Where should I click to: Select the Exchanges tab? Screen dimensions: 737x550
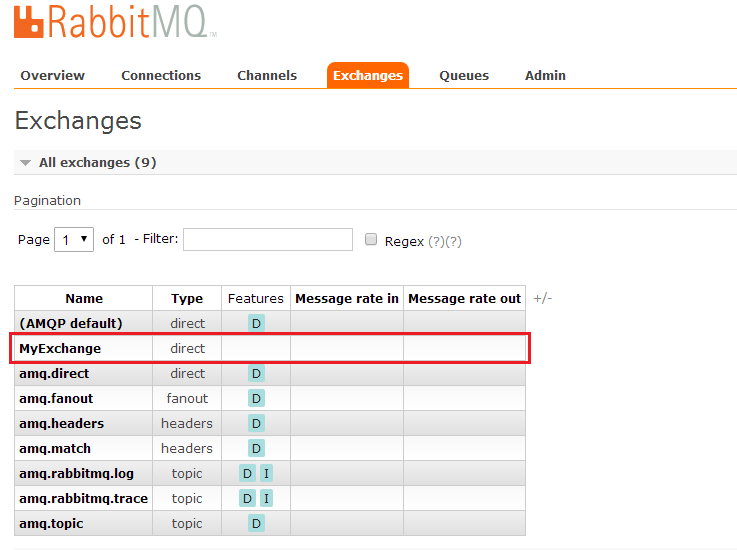pyautogui.click(x=368, y=75)
